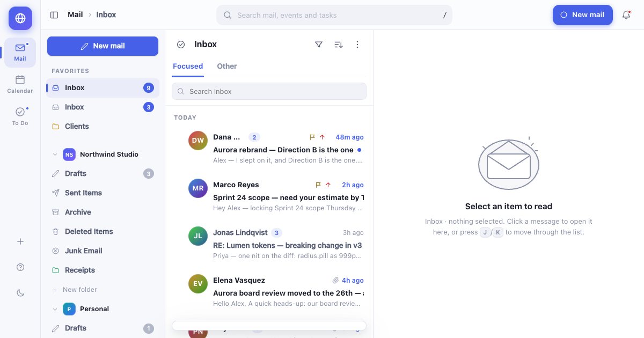Click the Mail breadcrumb

[x=75, y=15]
